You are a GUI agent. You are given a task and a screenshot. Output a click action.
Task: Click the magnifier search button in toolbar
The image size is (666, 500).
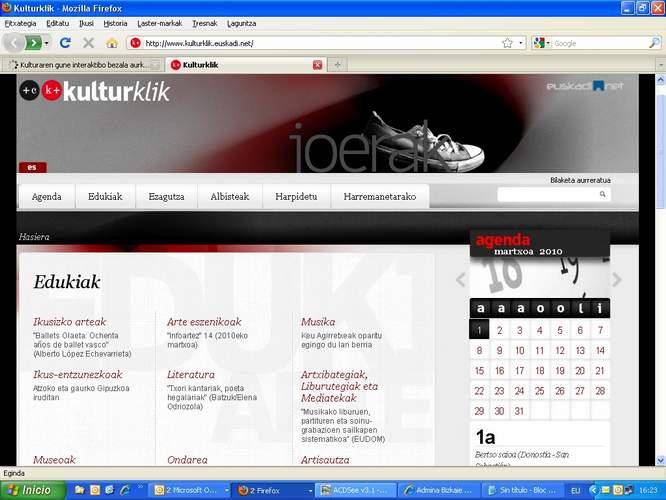(655, 43)
